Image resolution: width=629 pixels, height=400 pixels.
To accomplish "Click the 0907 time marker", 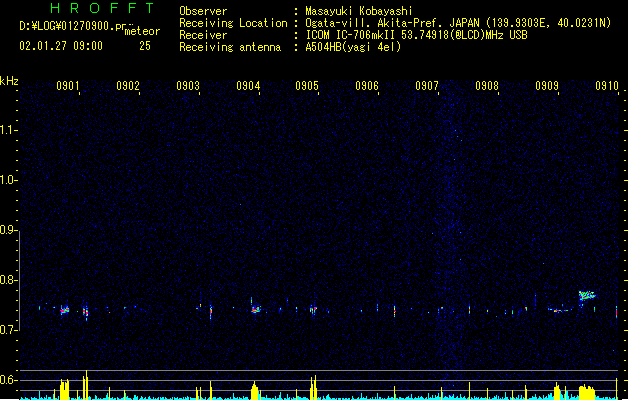I will [427, 86].
